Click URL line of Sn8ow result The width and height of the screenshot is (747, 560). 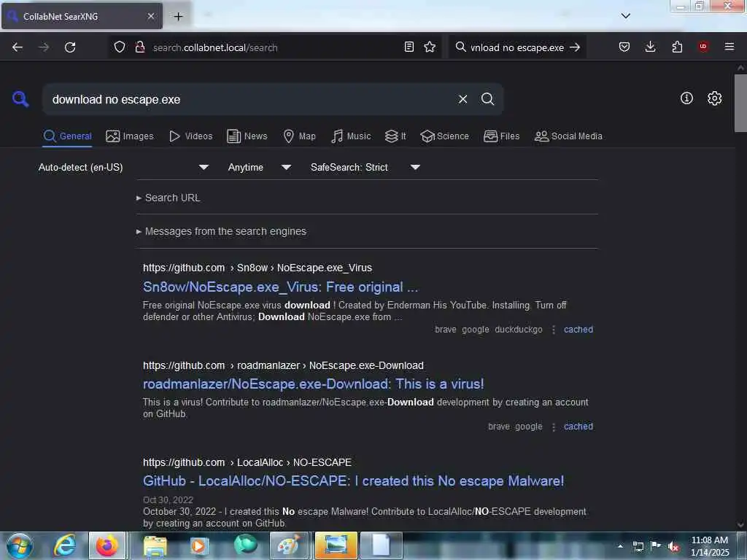click(x=258, y=268)
